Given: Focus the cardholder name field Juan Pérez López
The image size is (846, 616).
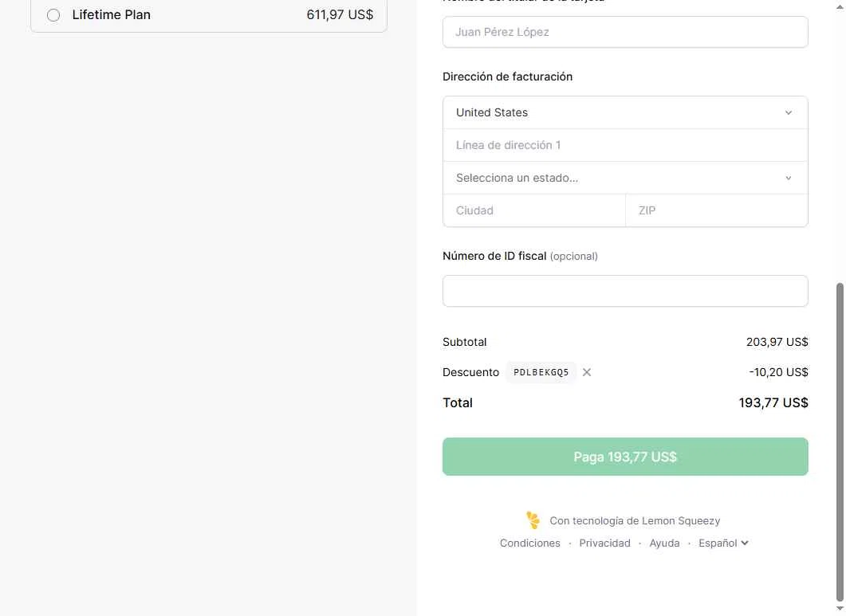Looking at the screenshot, I should click(x=625, y=32).
